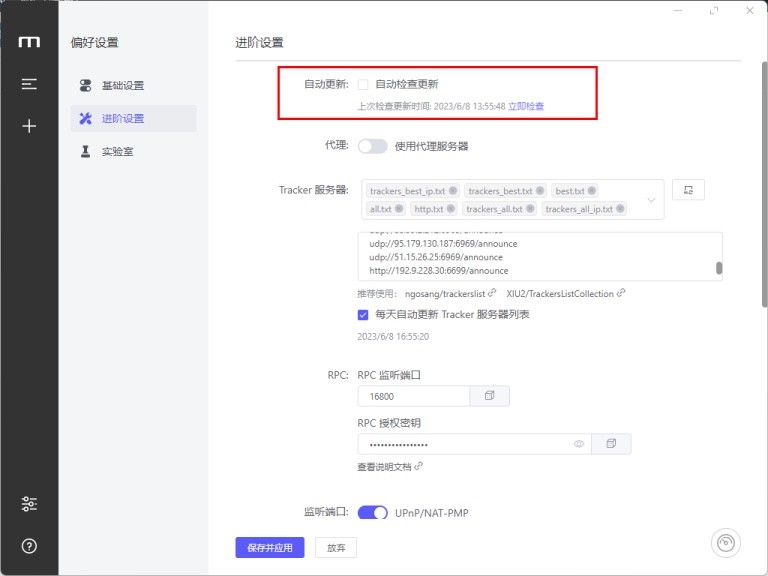This screenshot has width=768, height=576.
Task: Enable the 自动检查更新 checkbox
Action: pyautogui.click(x=363, y=85)
